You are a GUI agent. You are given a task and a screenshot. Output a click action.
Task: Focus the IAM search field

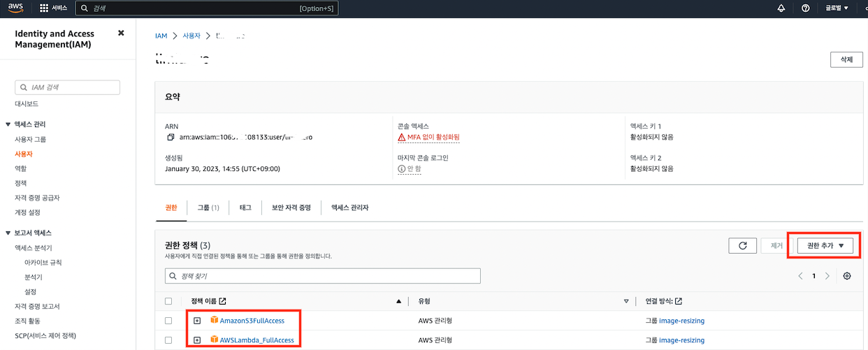68,87
